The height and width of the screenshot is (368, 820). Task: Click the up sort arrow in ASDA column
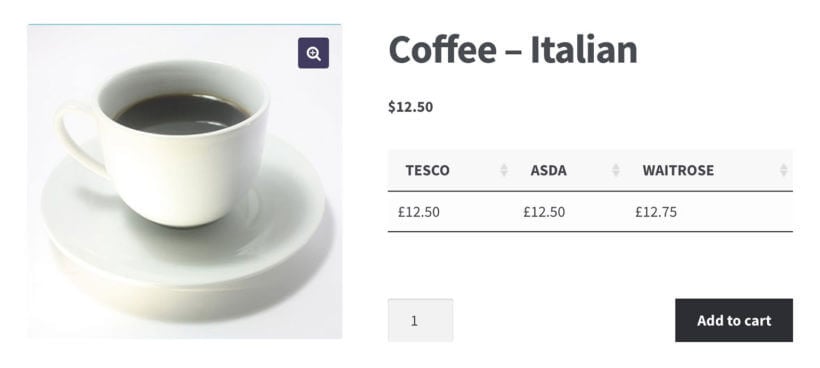click(616, 167)
